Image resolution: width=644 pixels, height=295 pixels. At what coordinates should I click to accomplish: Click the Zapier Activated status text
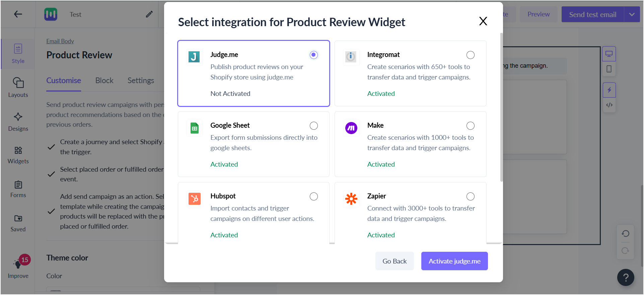pos(381,235)
